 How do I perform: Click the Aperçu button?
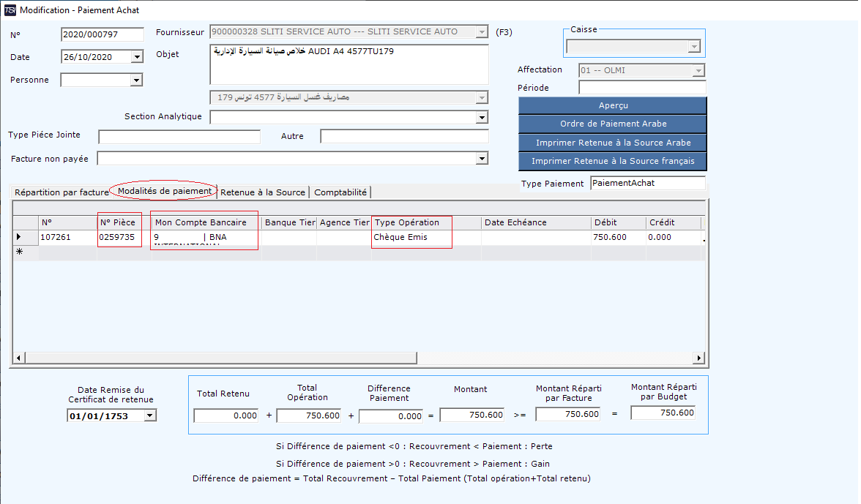coord(613,105)
